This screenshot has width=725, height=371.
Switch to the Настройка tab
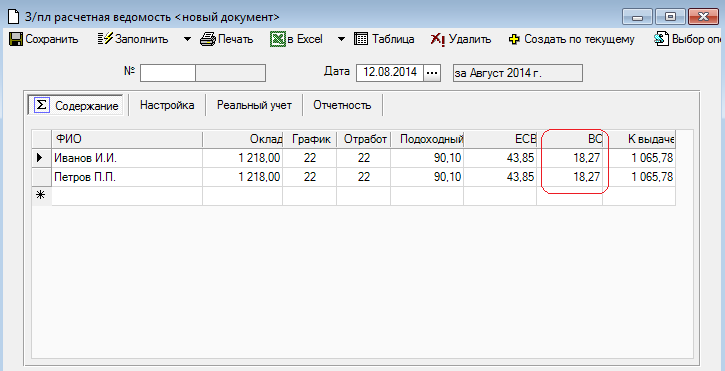167,105
